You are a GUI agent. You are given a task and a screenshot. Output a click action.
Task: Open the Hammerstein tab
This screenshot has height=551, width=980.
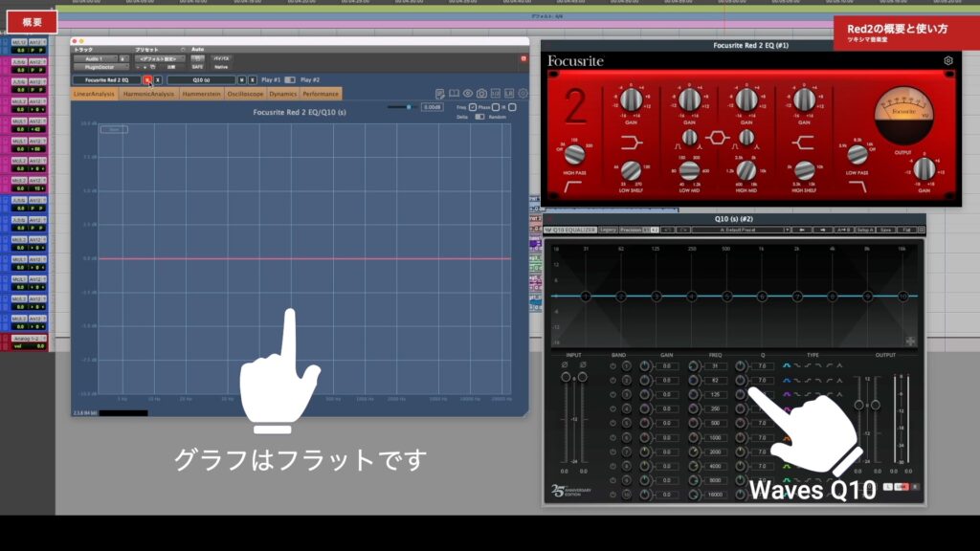tap(201, 94)
